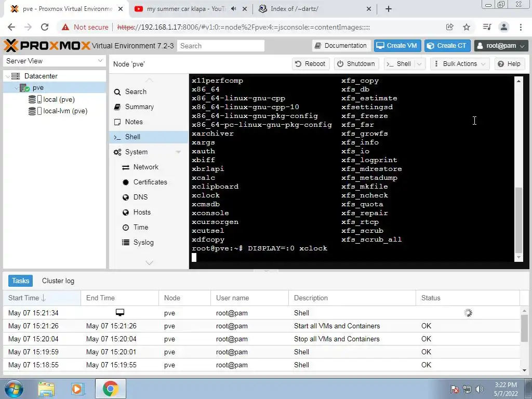
Task: Open Help
Action: point(510,64)
